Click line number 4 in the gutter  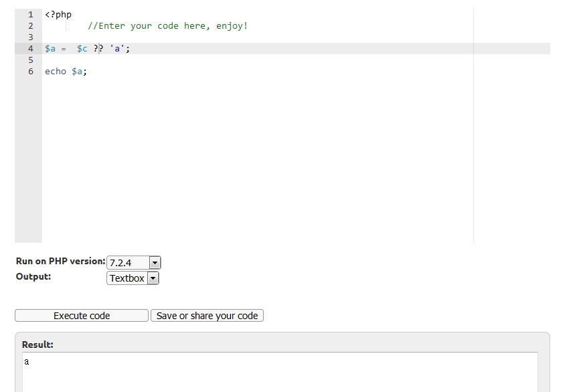click(30, 48)
